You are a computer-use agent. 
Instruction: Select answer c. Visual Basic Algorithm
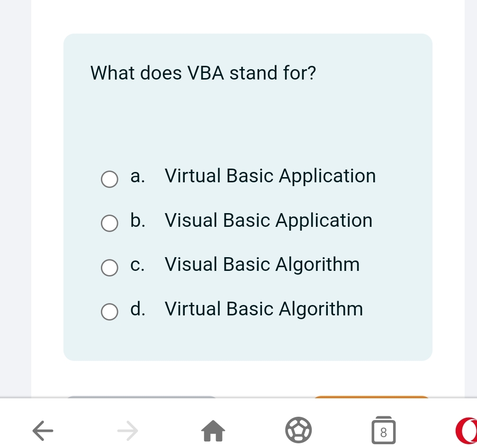coord(109,268)
